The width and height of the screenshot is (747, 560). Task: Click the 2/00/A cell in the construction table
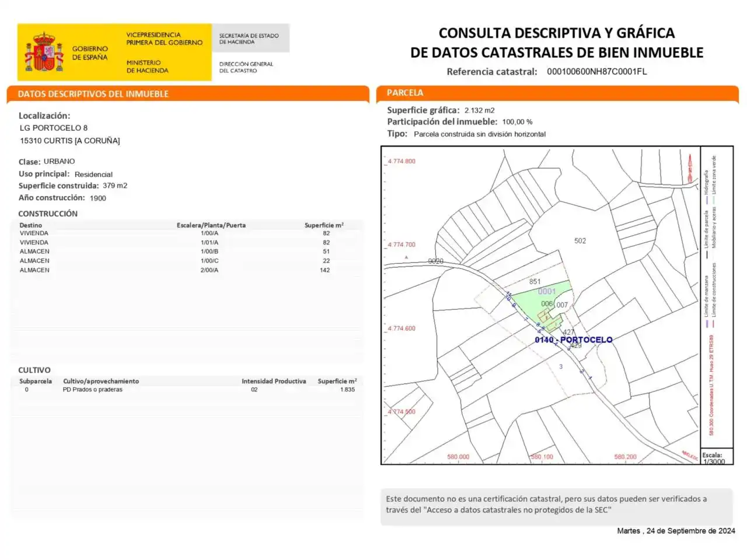coord(210,270)
